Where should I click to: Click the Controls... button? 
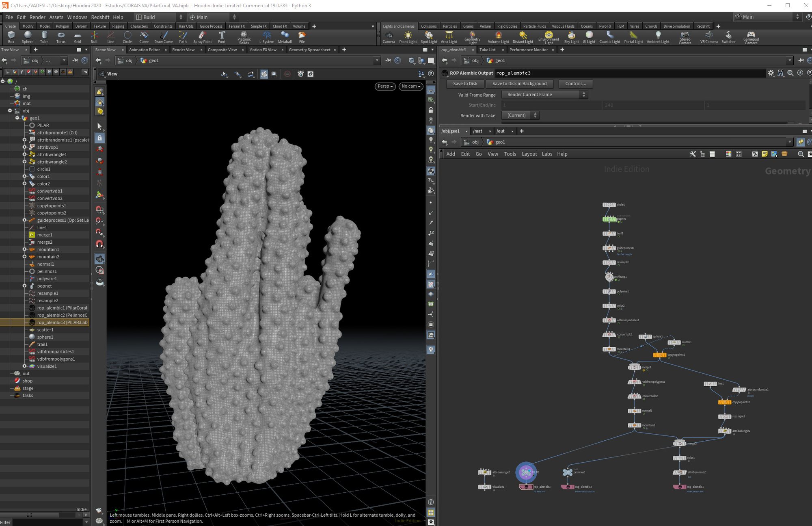[575, 84]
